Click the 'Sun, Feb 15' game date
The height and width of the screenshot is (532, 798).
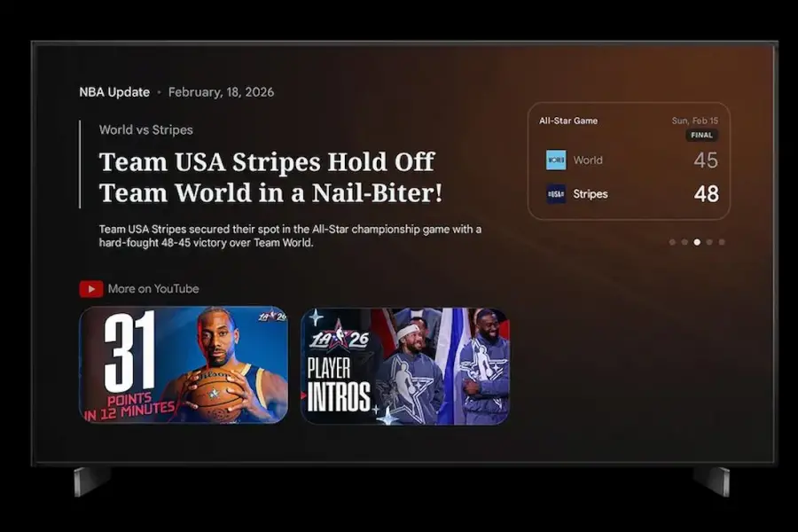click(x=695, y=121)
